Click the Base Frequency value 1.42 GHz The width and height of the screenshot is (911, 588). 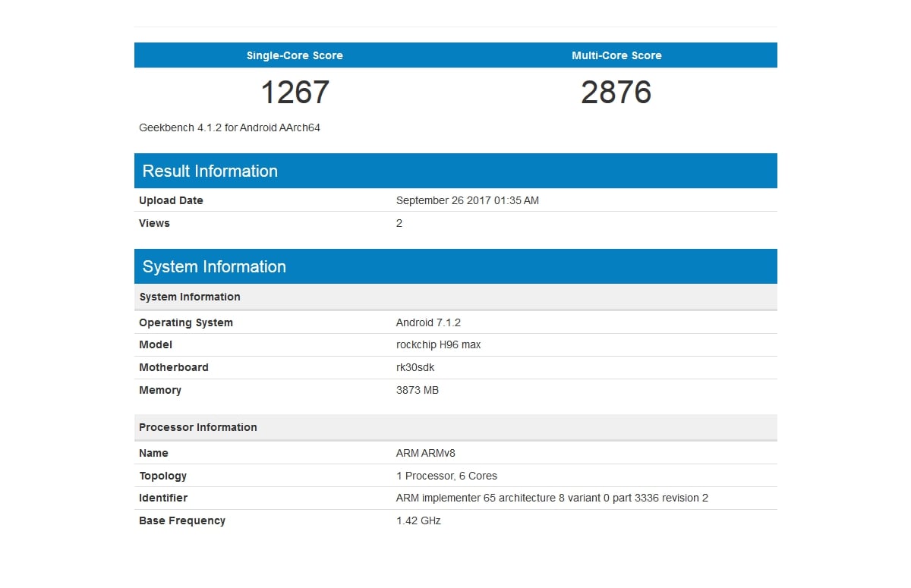coord(418,520)
